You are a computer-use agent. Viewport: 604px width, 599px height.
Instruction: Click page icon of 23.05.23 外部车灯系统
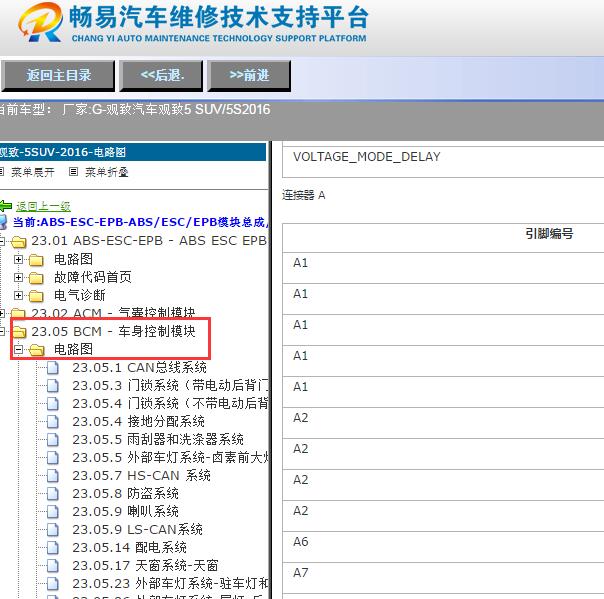pyautogui.click(x=53, y=584)
